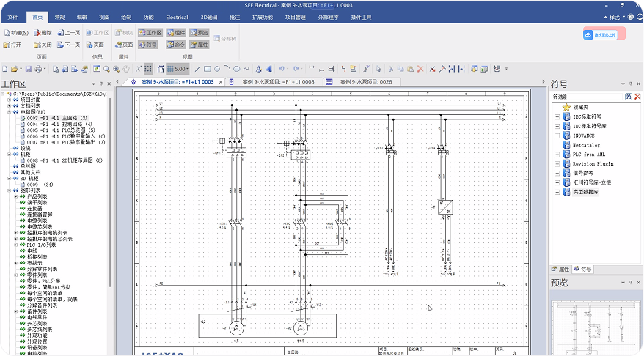Toggle the 组件 view button
This screenshot has height=356, width=644.
click(x=176, y=33)
